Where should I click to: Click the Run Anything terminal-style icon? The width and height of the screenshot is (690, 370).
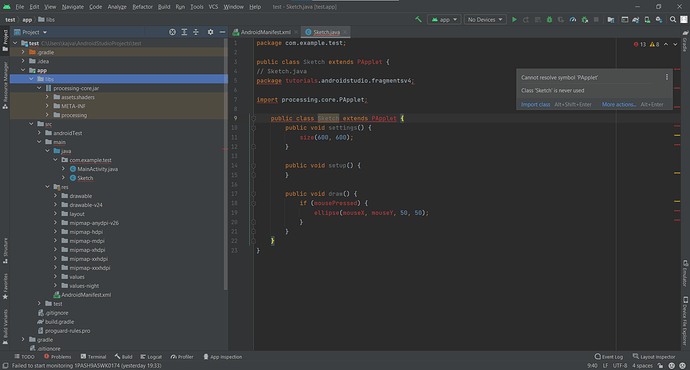pos(624,19)
